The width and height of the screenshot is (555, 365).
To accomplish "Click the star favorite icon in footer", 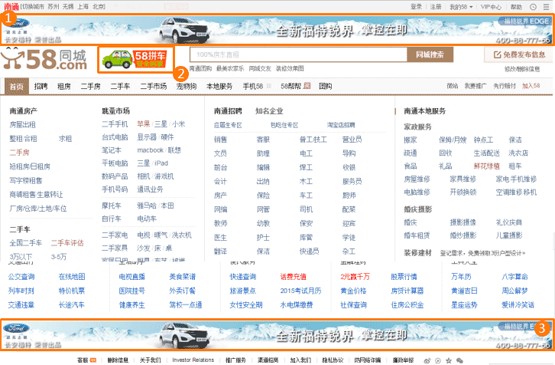I will pos(448,360).
